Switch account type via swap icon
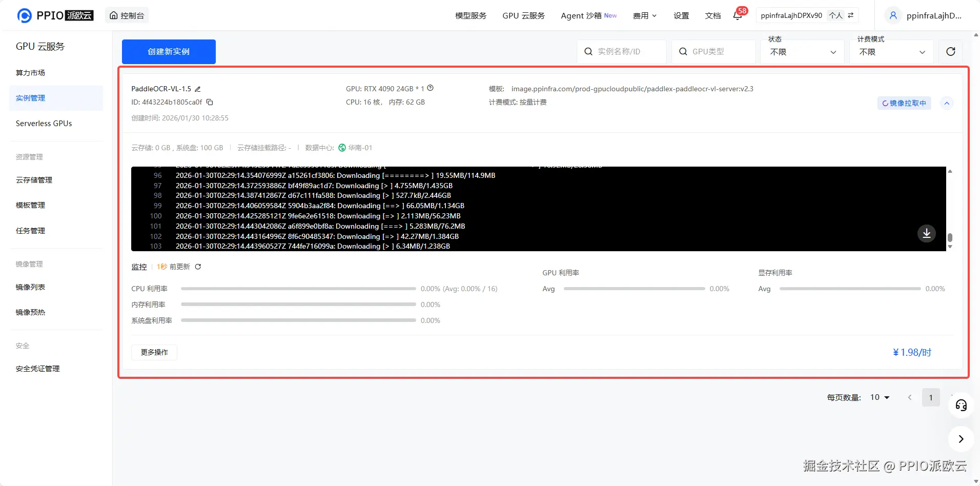Viewport: 980px width, 486px height. point(851,15)
